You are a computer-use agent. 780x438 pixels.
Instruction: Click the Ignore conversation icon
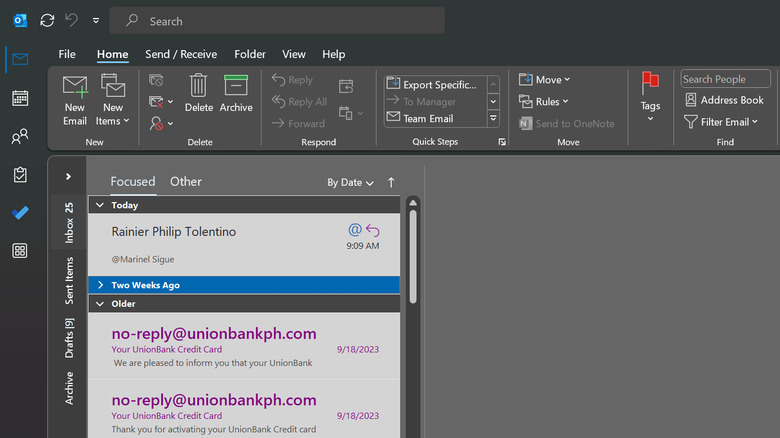156,80
